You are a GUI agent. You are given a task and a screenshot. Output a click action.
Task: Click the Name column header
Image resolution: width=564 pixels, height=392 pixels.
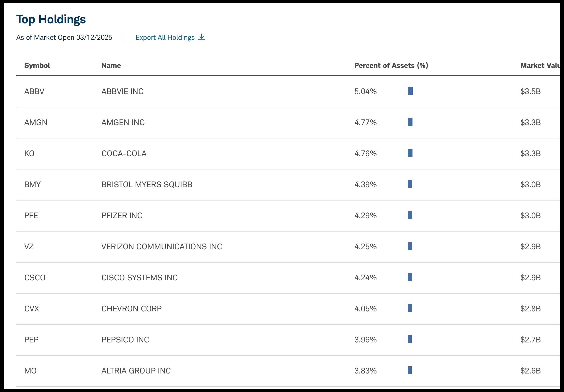coord(111,66)
